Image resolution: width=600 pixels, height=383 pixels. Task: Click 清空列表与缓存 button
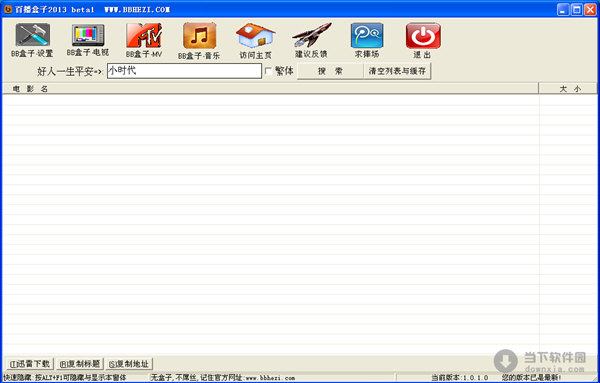point(397,71)
